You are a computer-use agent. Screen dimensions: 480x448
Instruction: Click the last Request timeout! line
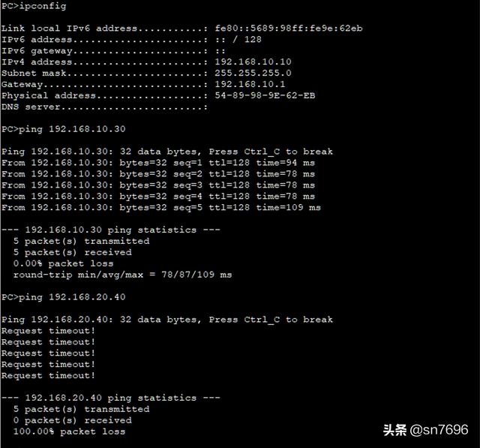48,375
